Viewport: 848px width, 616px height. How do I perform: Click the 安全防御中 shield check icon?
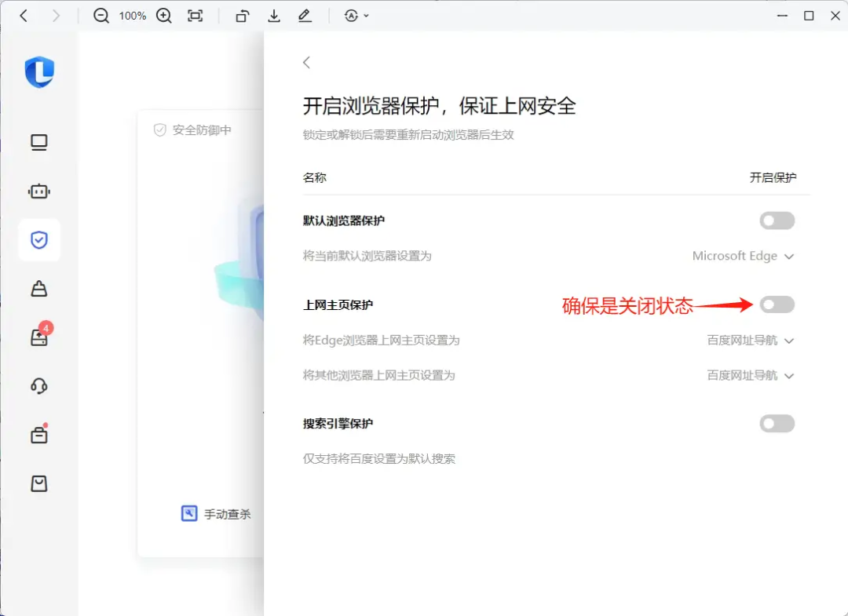[x=160, y=130]
